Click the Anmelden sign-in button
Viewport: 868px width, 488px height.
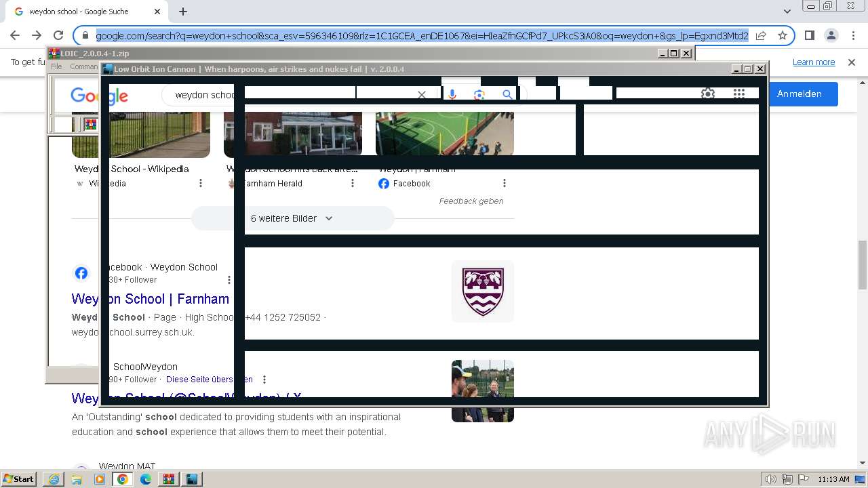[x=799, y=94]
